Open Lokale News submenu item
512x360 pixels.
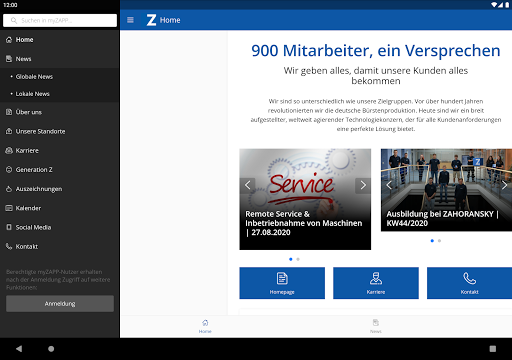point(60,94)
